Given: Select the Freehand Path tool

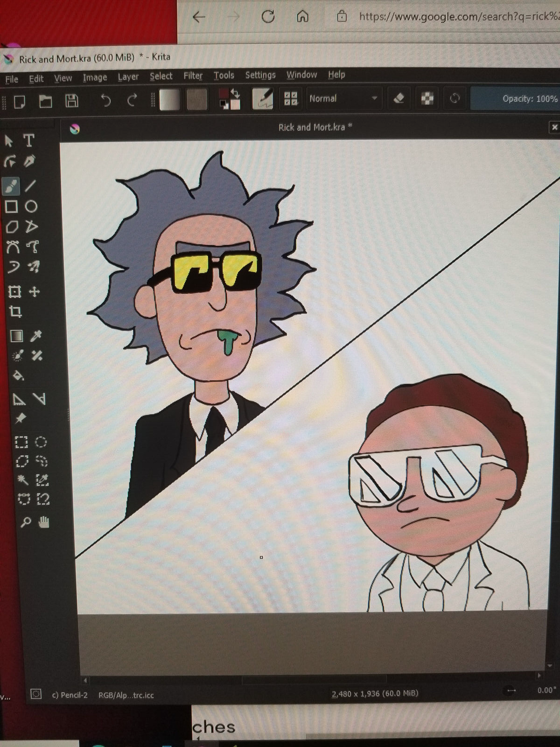Looking at the screenshot, I should 32,246.
